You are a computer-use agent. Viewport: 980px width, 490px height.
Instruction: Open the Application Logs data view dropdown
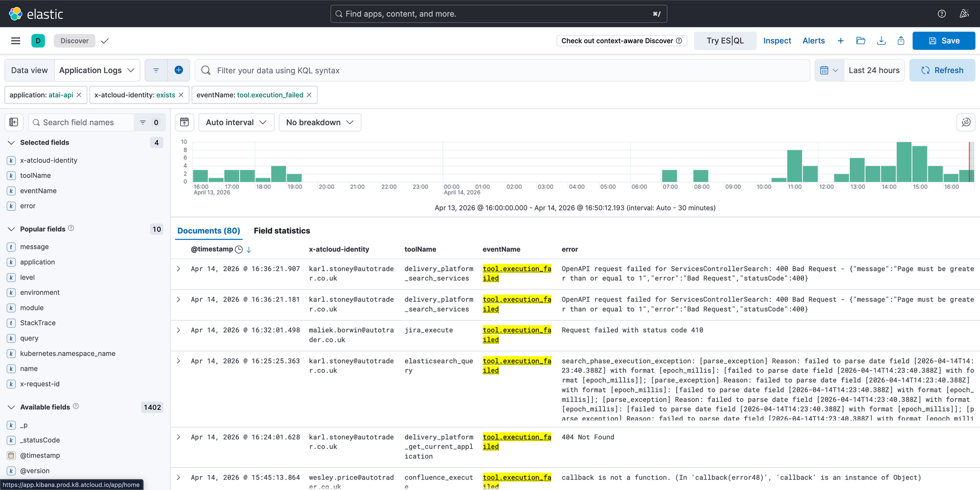97,70
